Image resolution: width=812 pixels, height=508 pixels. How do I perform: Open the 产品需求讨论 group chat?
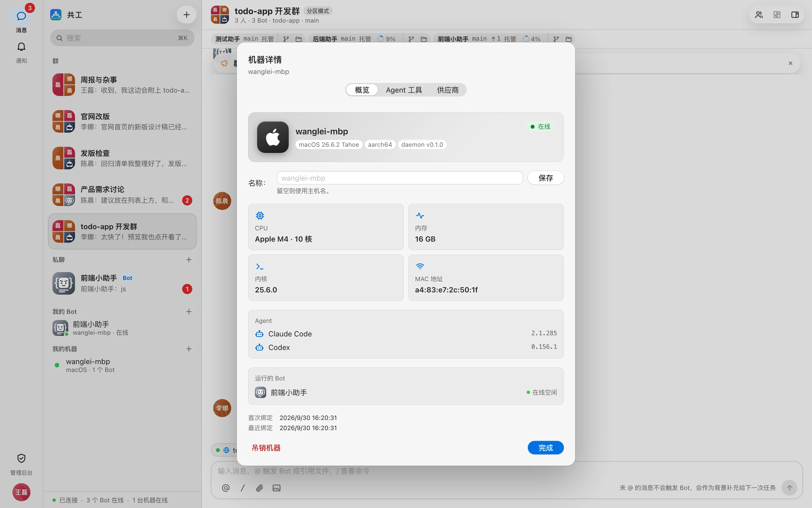[x=122, y=194]
